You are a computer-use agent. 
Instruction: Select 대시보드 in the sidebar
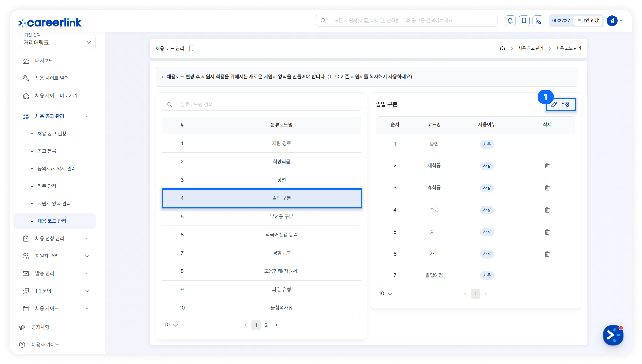[x=44, y=61]
